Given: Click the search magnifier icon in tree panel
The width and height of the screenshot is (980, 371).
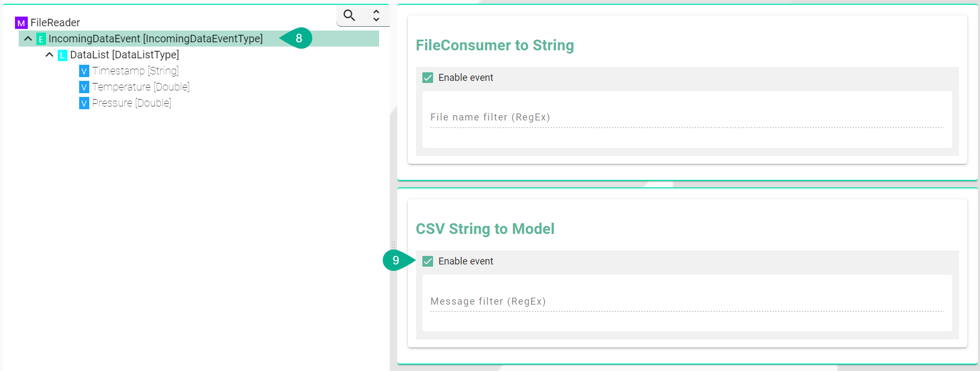Looking at the screenshot, I should 349,16.
